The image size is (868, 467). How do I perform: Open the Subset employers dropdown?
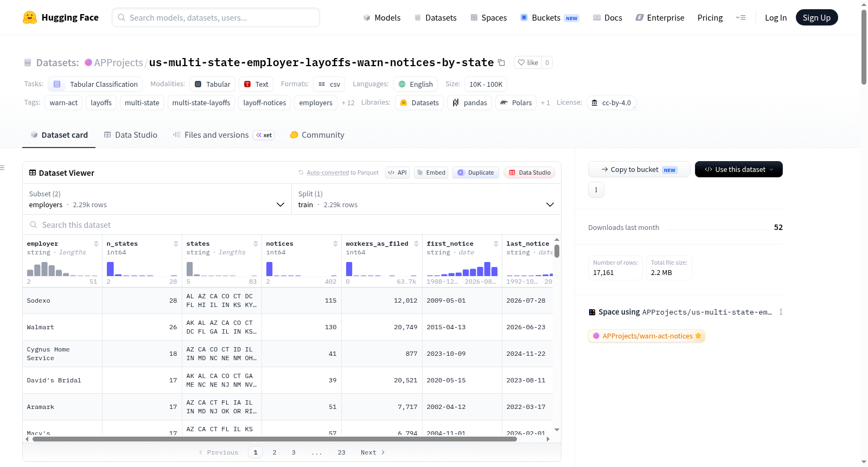[157, 199]
